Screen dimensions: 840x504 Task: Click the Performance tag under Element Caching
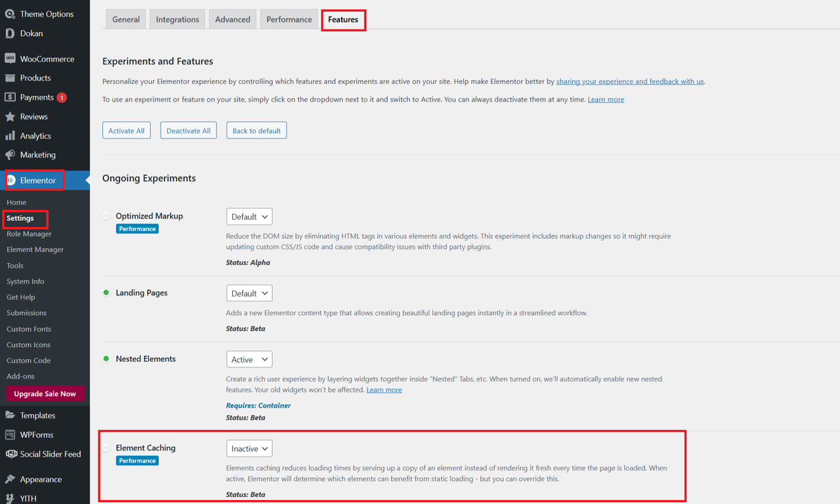[137, 461]
